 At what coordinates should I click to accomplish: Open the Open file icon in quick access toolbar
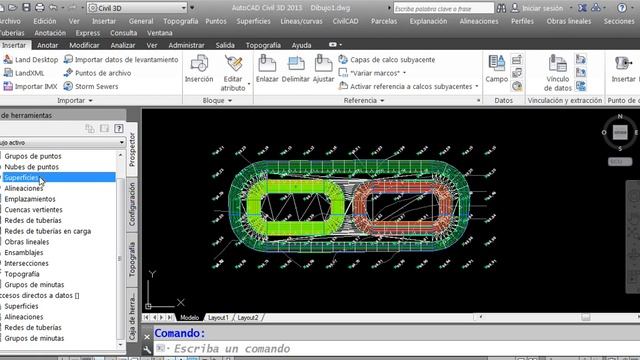[13, 7]
